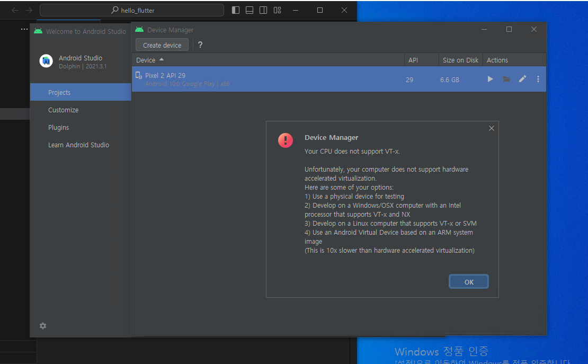Image resolution: width=588 pixels, height=364 pixels.
Task: Click the Windows activation watermark text
Action: coord(441,352)
